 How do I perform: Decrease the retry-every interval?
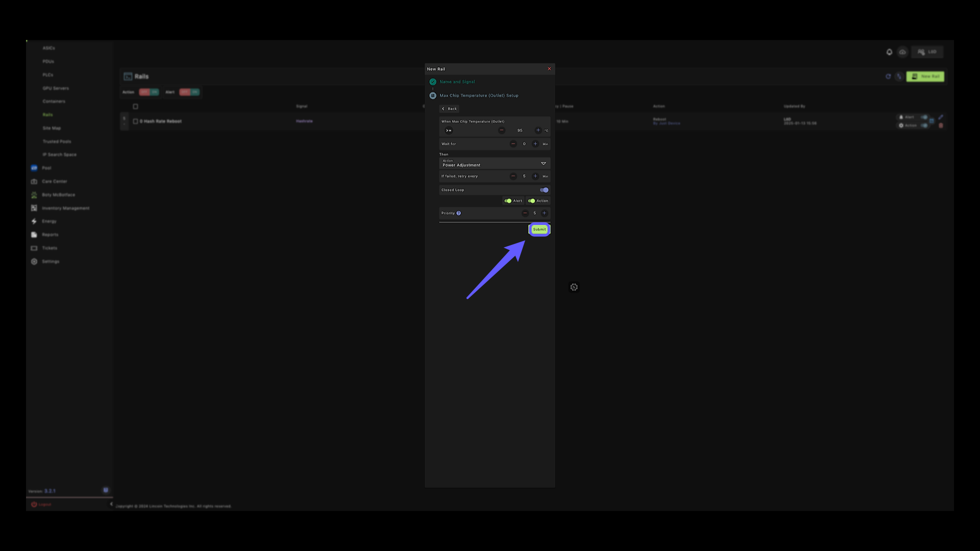pyautogui.click(x=513, y=176)
